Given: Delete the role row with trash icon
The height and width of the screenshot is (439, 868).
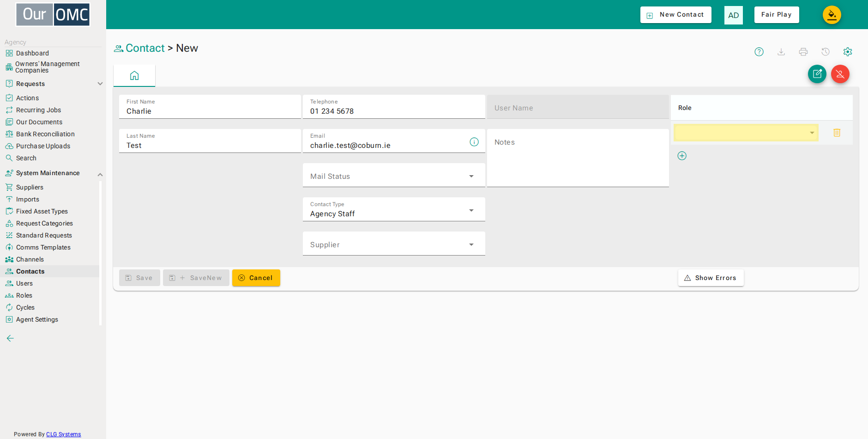Looking at the screenshot, I should click(837, 133).
